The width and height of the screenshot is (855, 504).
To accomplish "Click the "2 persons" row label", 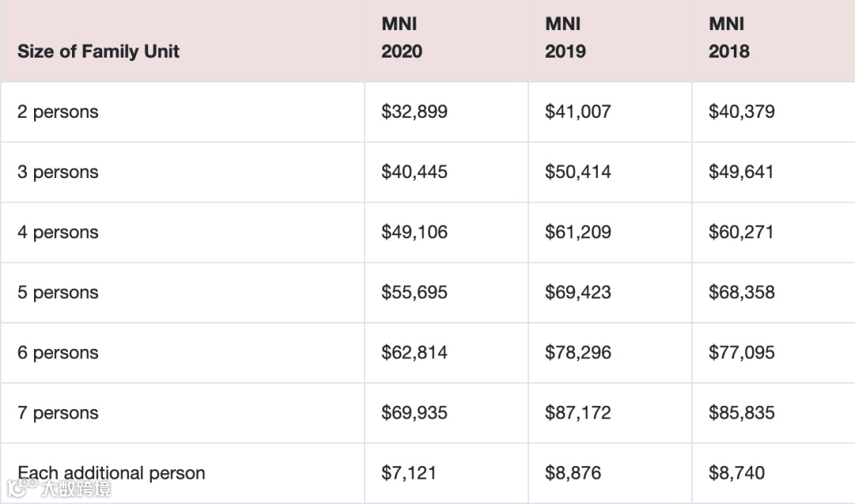I will coord(58,112).
